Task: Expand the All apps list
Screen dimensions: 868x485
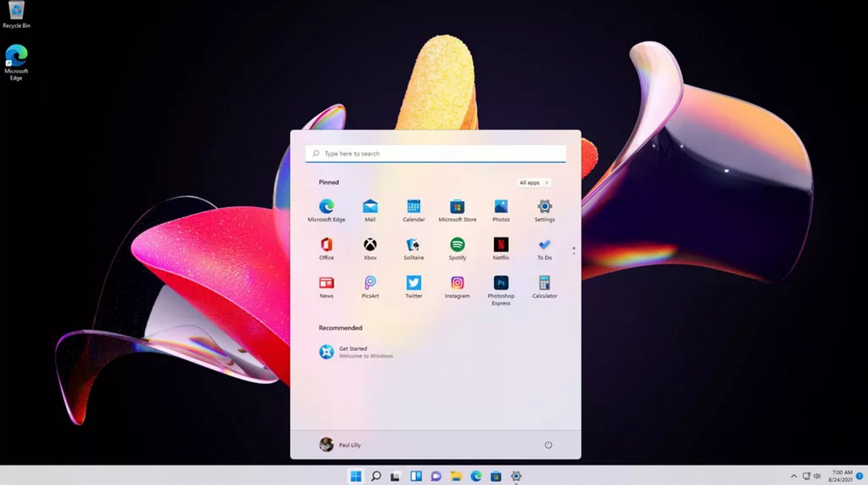Action: point(534,183)
